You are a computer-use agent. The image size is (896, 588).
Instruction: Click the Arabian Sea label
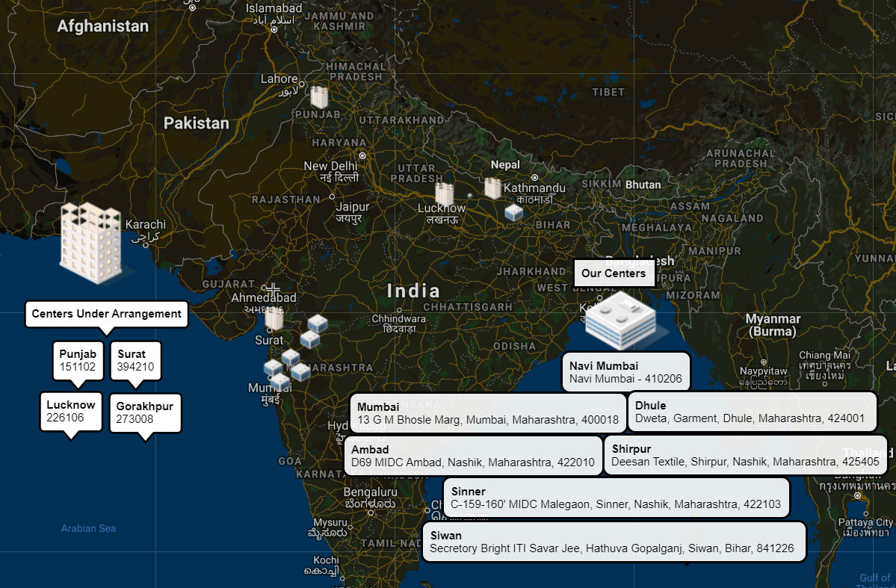[89, 528]
